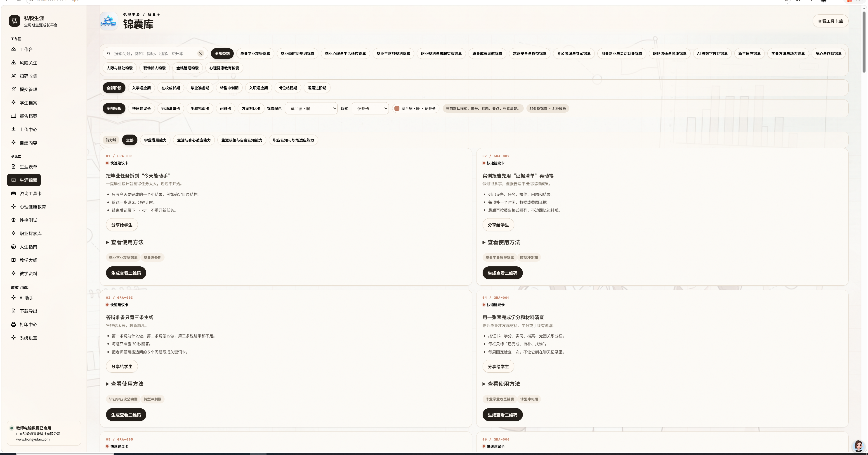This screenshot has height=455, width=868.
Task: Click the assistant avatar in bottom-right corner
Action: coord(858,446)
